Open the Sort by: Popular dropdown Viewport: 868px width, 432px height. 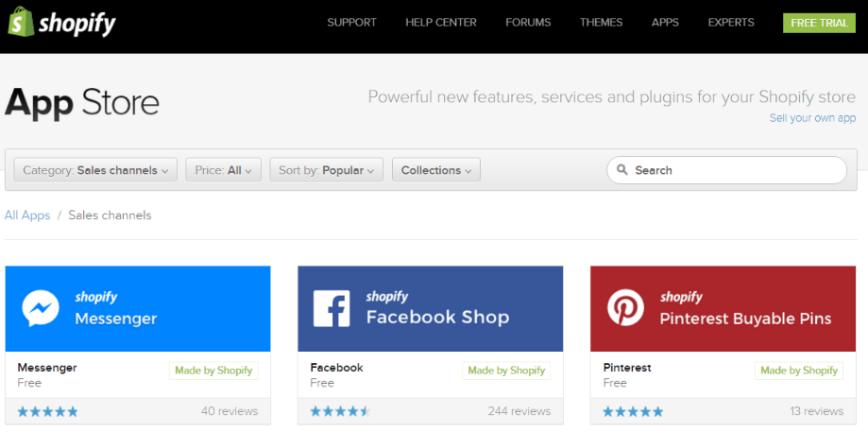pyautogui.click(x=326, y=169)
